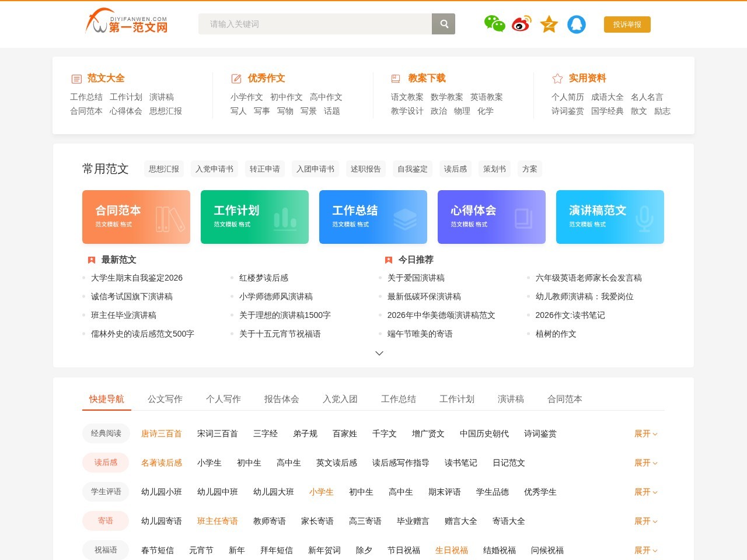Switch to the 入党入团 tab
Image resolution: width=747 pixels, height=560 pixels.
pyautogui.click(x=340, y=399)
